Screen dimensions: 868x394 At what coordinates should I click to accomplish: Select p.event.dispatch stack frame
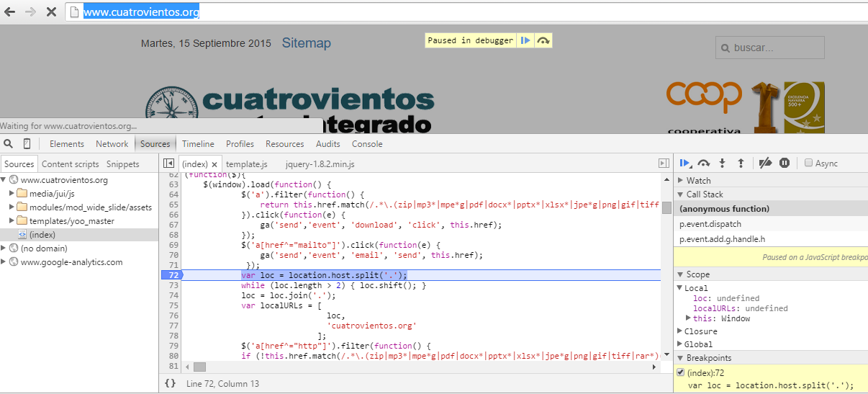tap(771, 224)
